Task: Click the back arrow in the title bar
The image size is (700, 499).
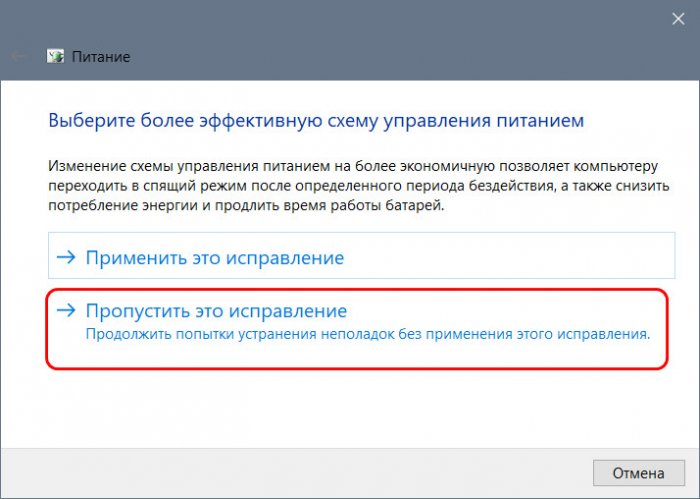Action: [x=19, y=57]
